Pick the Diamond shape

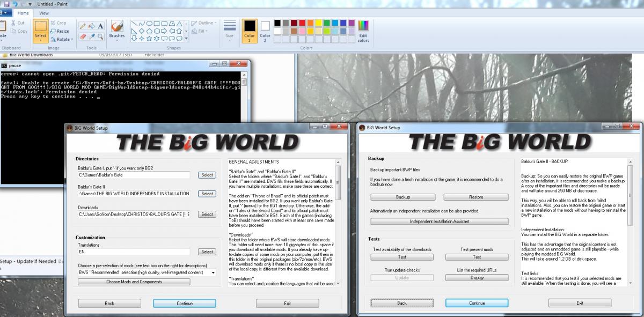click(x=142, y=31)
